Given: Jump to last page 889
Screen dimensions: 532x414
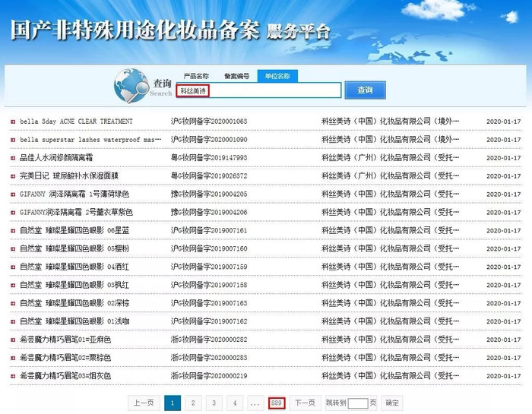Looking at the screenshot, I should pos(277,403).
